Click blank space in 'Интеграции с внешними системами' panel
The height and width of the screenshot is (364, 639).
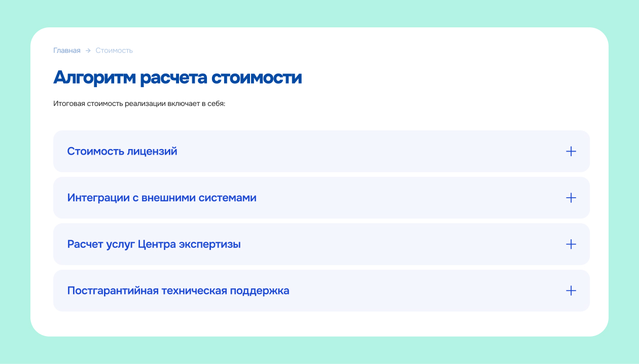coord(406,198)
